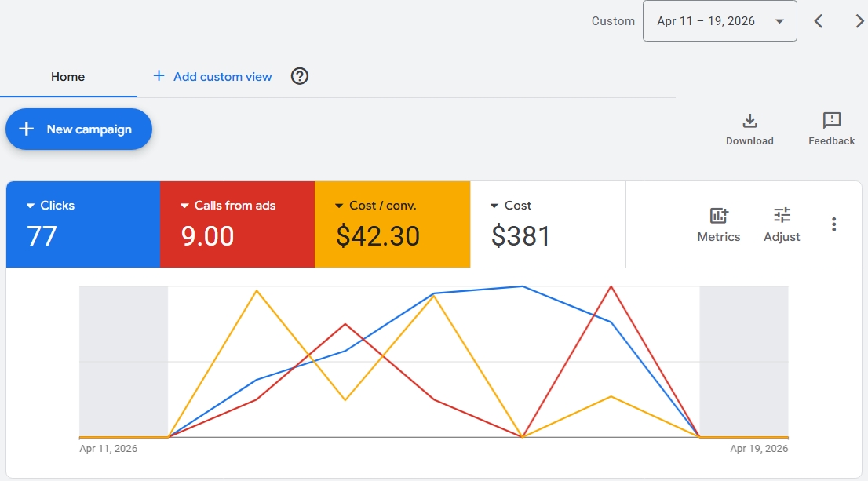Viewport: 868px width, 481px height.
Task: Open the Metrics chart icon
Action: (718, 216)
